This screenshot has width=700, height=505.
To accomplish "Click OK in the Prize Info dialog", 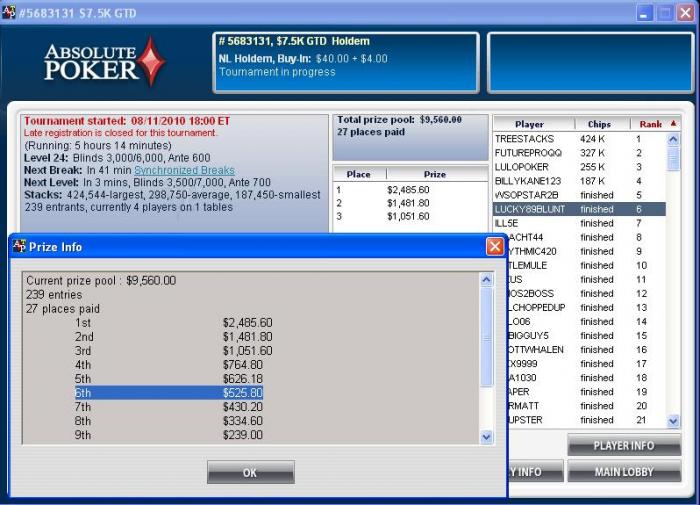I will [x=250, y=472].
